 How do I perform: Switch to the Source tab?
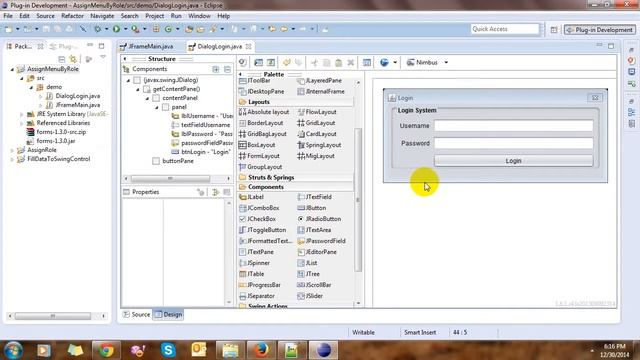[x=137, y=314]
